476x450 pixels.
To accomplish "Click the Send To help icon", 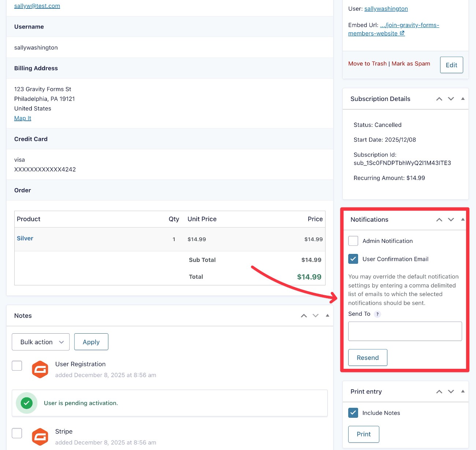I will [378, 314].
